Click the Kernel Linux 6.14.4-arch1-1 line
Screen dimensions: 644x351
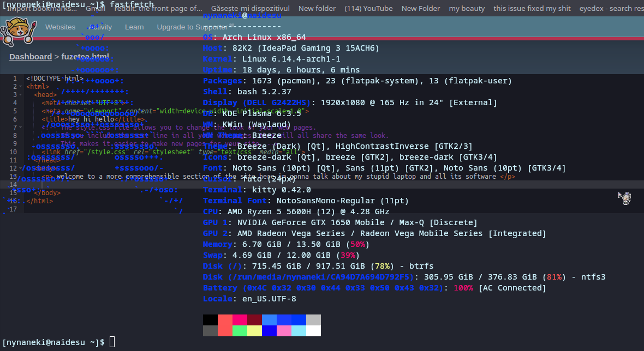[x=271, y=59]
